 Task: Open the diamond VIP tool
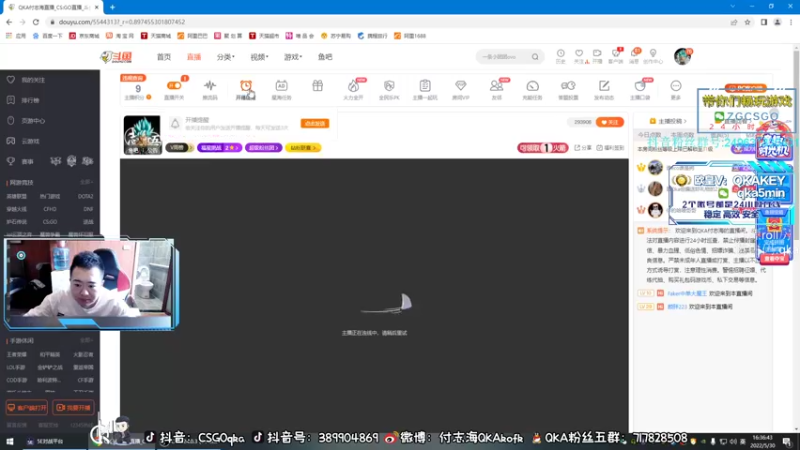click(x=461, y=86)
